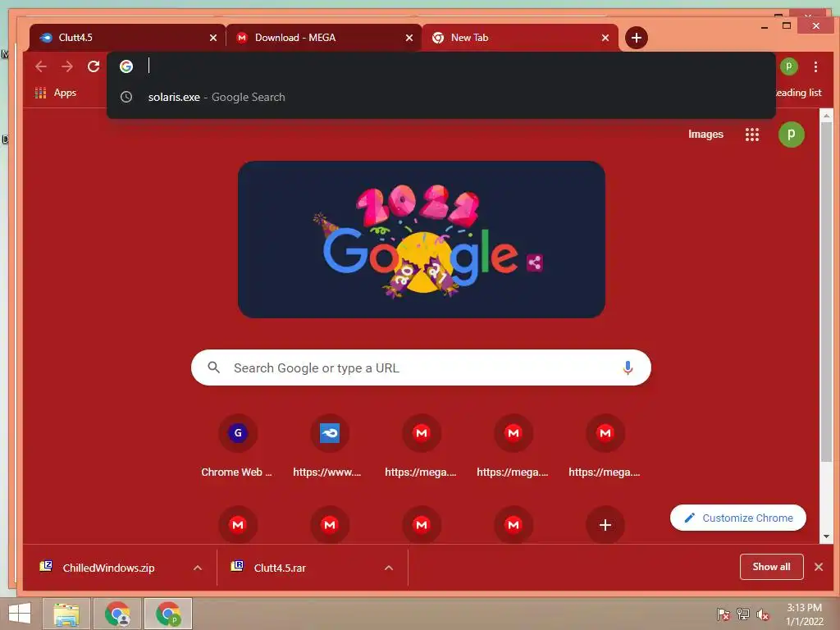Screen dimensions: 840x630
Task: Close the New Tab tab
Action: (x=605, y=38)
